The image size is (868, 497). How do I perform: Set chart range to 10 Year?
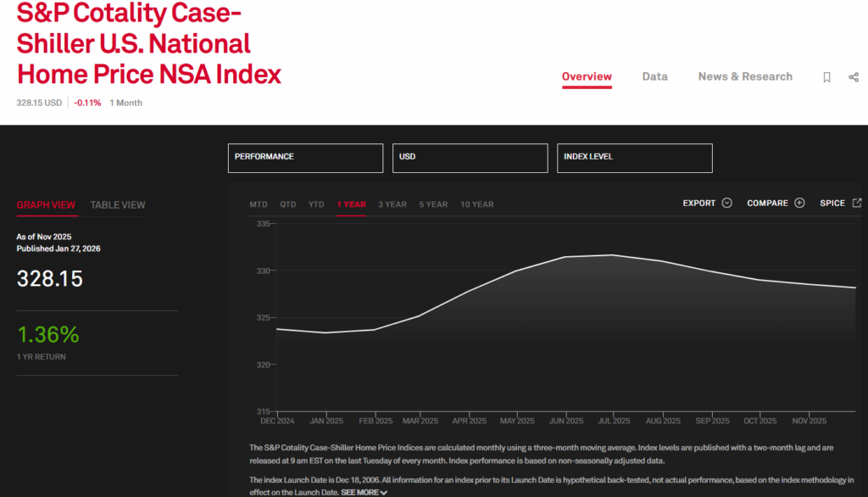click(x=476, y=204)
